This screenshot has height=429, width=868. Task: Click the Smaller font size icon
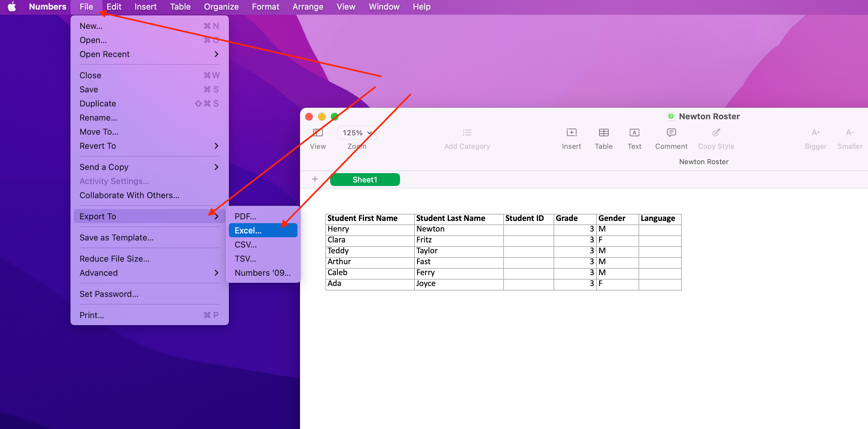(849, 133)
